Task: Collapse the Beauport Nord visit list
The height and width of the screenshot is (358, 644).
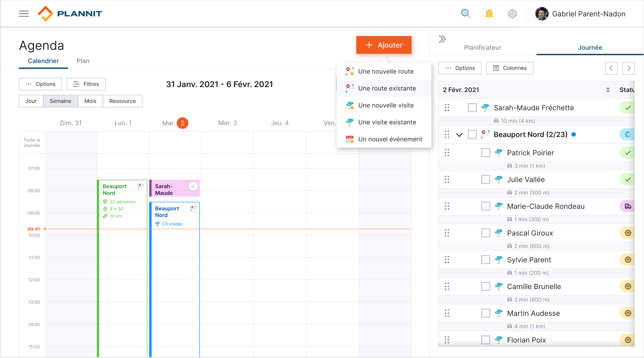Action: click(460, 134)
